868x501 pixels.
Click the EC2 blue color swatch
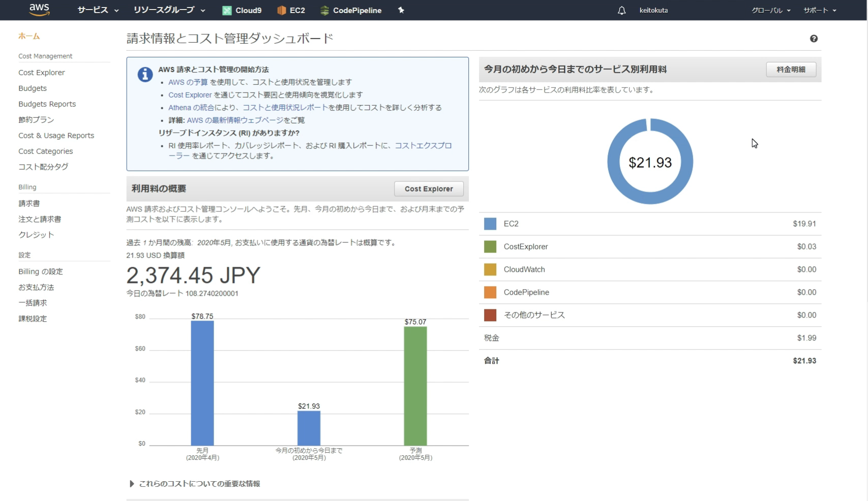pyautogui.click(x=490, y=224)
